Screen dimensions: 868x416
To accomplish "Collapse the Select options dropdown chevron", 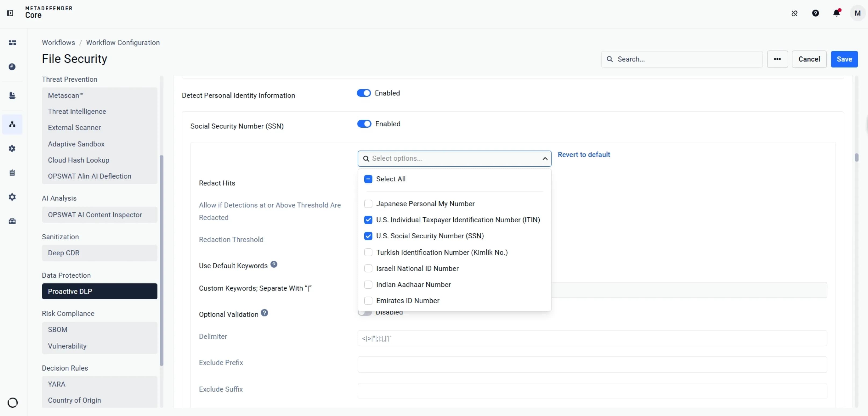I will [545, 159].
